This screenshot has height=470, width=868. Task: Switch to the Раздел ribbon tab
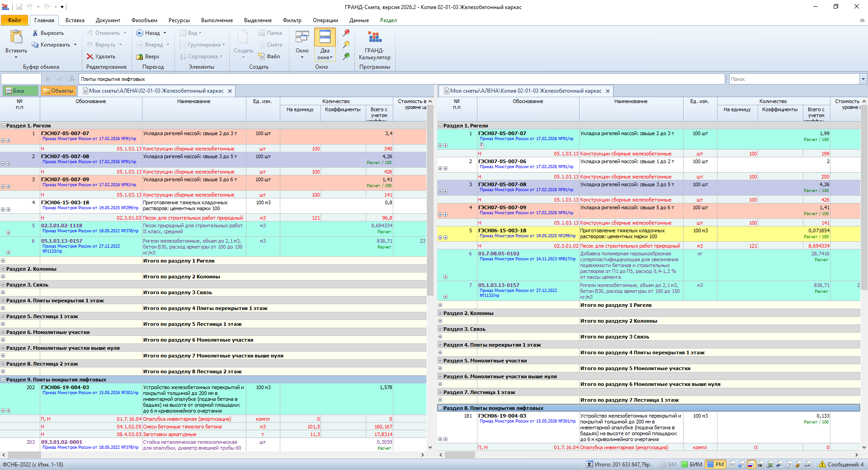click(388, 20)
